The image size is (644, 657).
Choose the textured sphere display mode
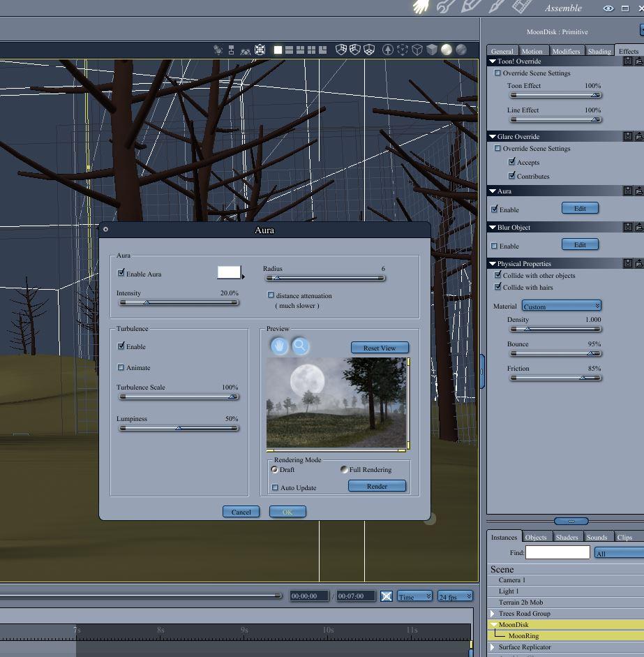click(x=461, y=50)
